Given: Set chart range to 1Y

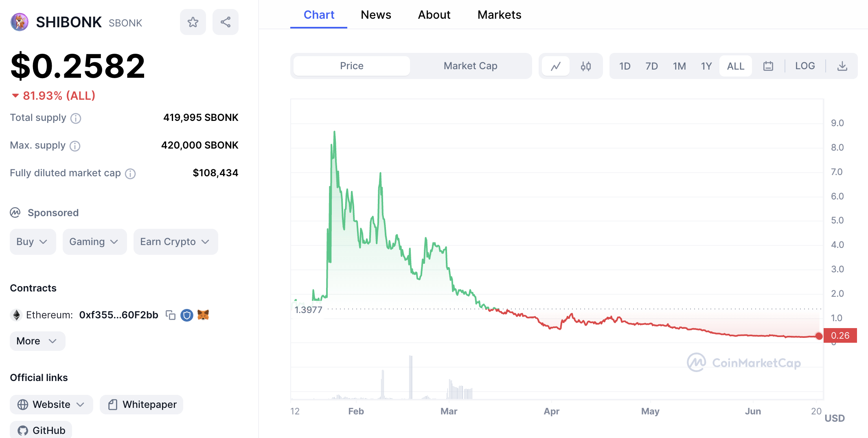Looking at the screenshot, I should pos(706,66).
